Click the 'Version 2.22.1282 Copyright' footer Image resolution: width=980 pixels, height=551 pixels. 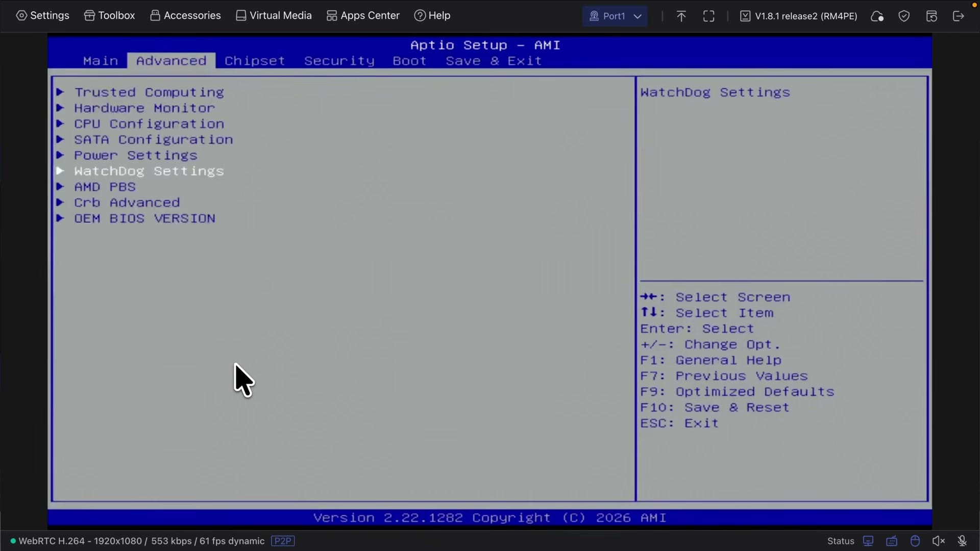489,518
